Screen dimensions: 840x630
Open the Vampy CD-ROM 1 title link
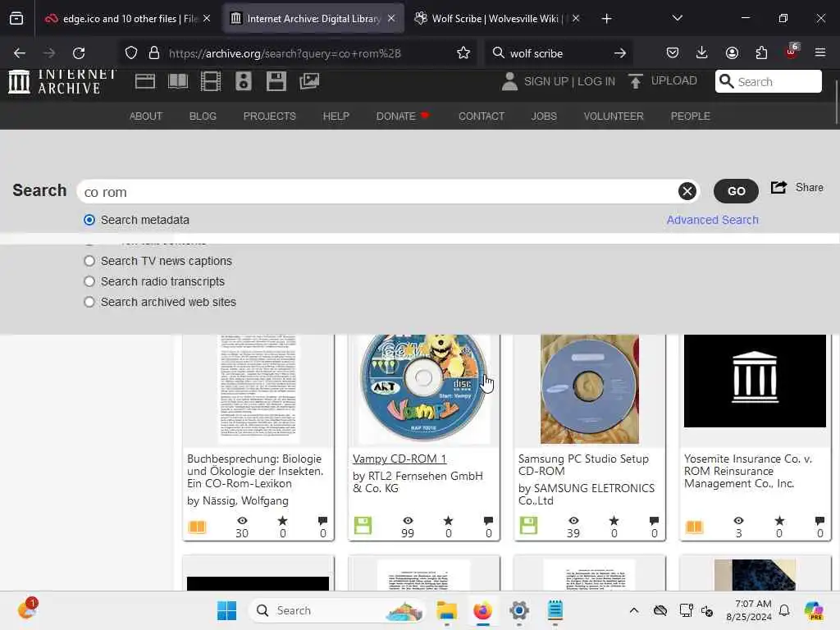click(399, 459)
